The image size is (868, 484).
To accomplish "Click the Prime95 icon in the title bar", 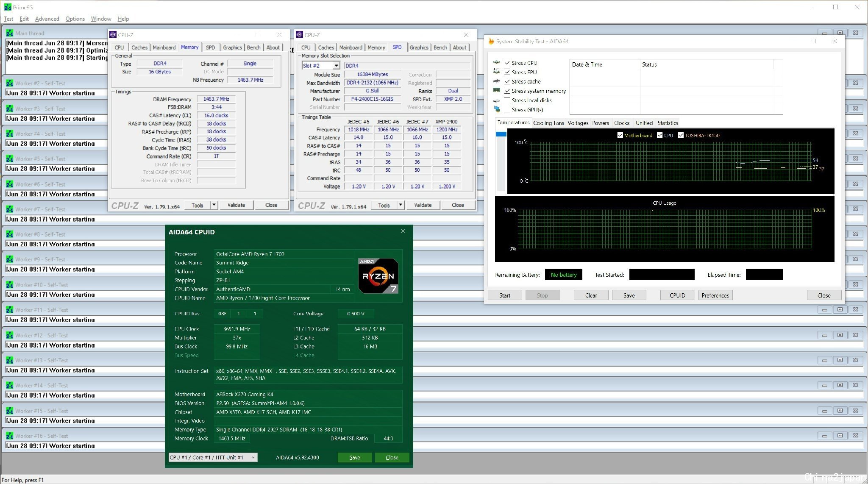I will click(x=8, y=7).
